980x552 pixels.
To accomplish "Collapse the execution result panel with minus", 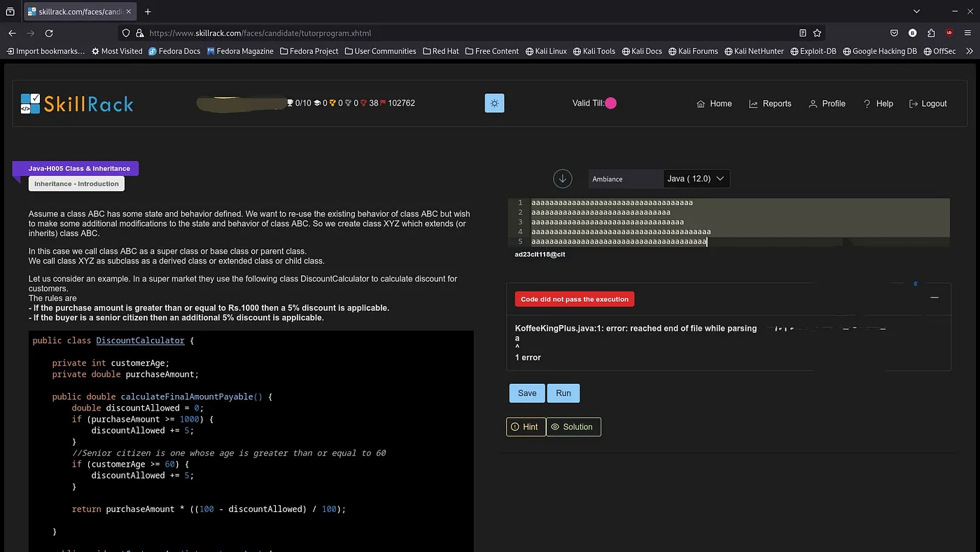I will pos(934,298).
